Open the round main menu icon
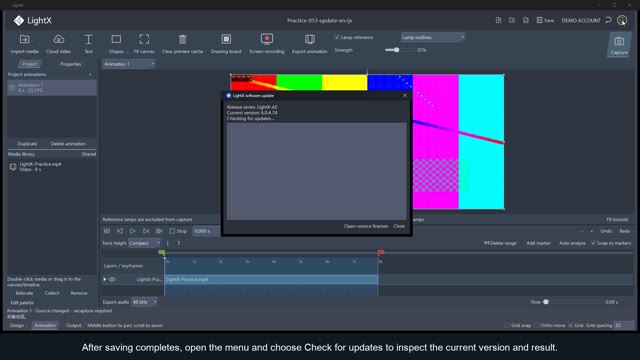Screen dimensions: 640x360 (622, 20)
